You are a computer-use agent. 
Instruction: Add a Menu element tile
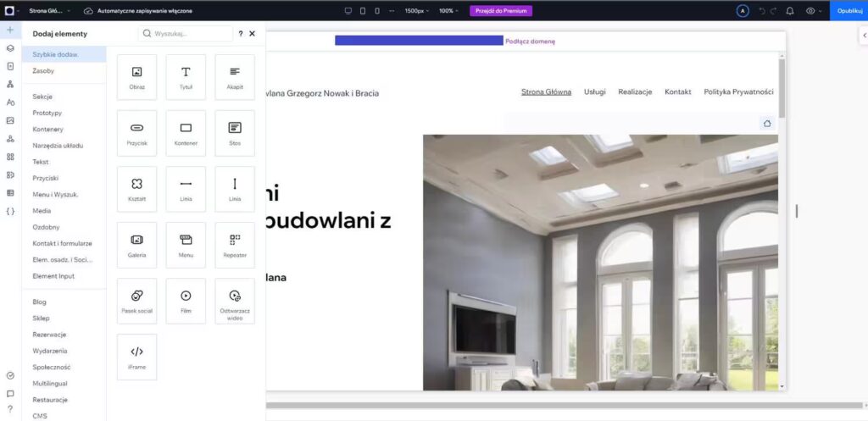186,245
